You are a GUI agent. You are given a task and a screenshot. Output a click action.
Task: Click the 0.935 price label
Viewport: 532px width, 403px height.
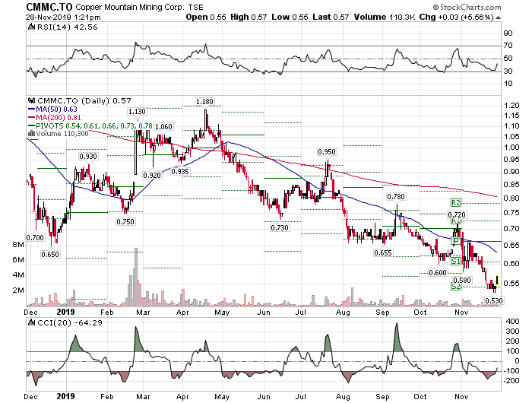pyautogui.click(x=180, y=171)
